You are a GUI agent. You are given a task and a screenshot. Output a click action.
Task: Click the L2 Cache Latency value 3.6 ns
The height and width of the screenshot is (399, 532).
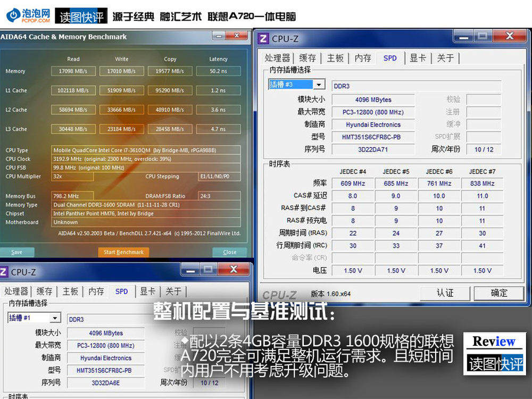[218, 110]
